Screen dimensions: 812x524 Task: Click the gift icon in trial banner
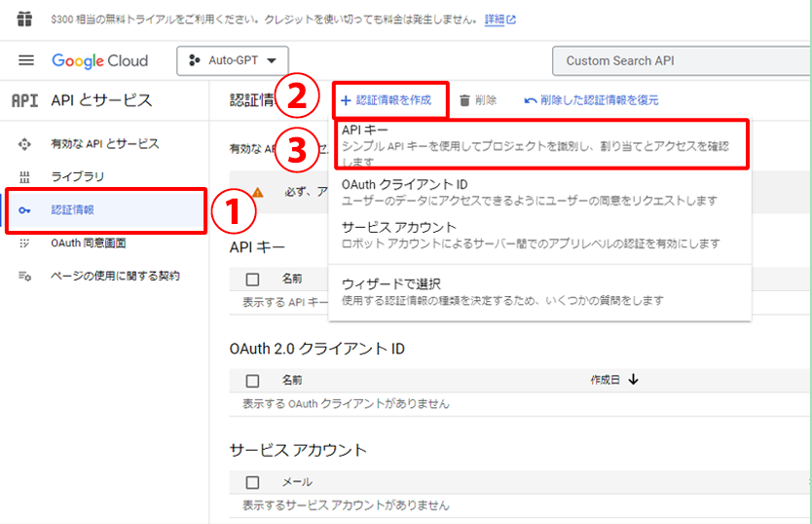click(x=24, y=19)
